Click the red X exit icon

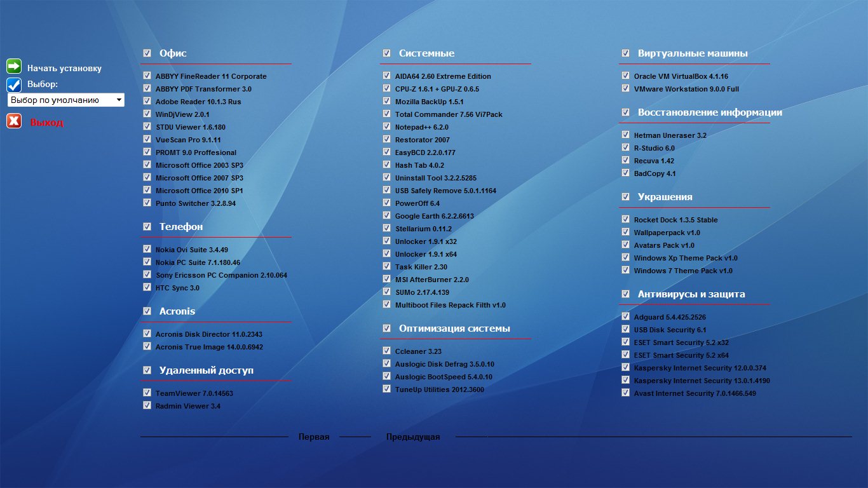point(14,121)
